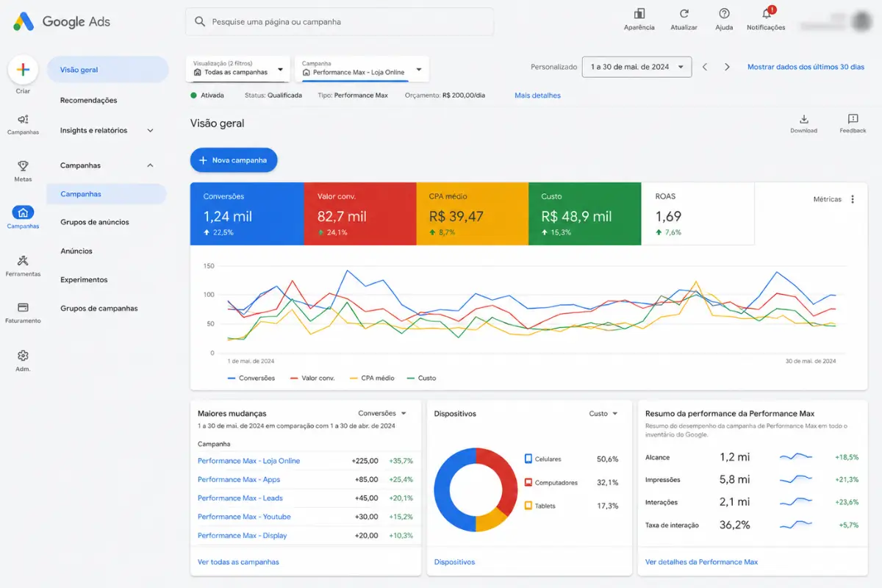Open the Métricas three-dot menu
Screen dimensions: 882x588
853,199
